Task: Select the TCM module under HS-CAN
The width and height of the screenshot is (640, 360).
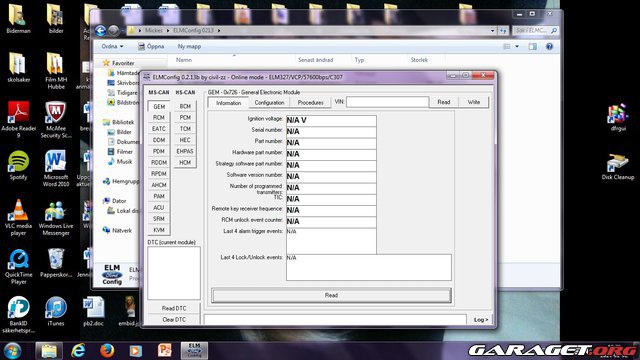Action: [x=185, y=129]
